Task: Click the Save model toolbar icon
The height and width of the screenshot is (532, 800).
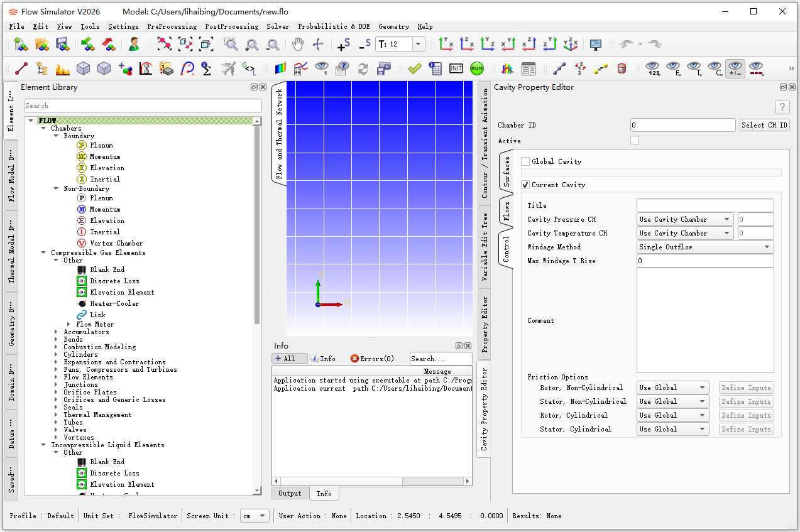Action: (x=63, y=44)
